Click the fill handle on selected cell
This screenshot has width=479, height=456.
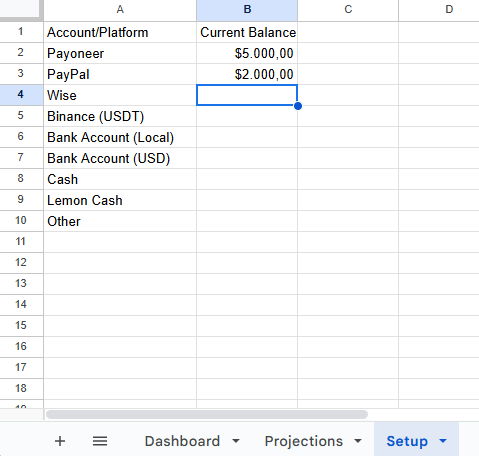pos(298,106)
